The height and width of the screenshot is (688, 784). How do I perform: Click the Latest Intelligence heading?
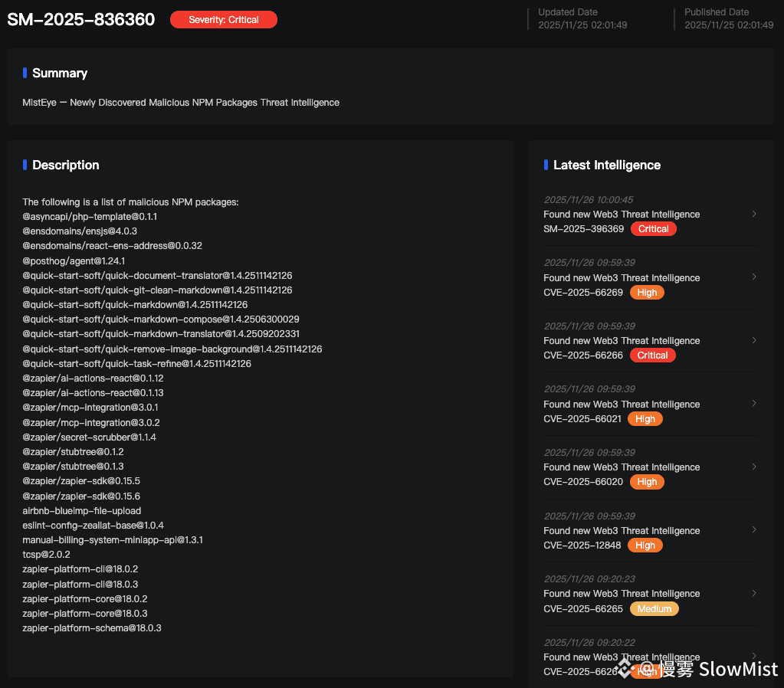pos(607,165)
